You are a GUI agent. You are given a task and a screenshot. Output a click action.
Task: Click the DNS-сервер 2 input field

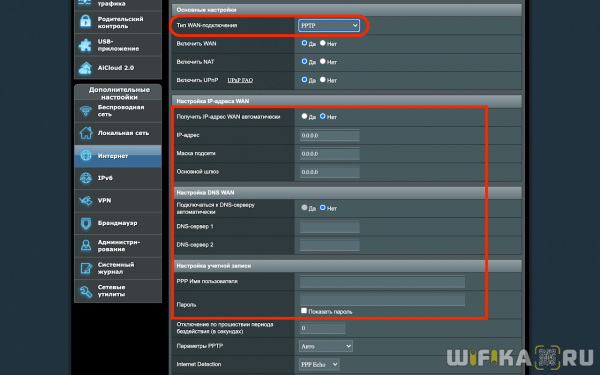tap(329, 245)
